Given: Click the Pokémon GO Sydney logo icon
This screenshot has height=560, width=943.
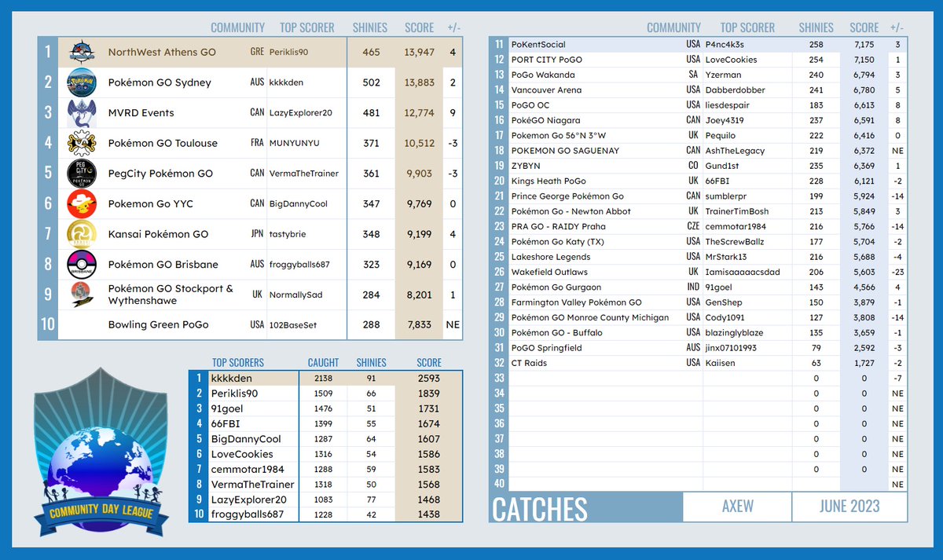Looking at the screenshot, I should click(83, 82).
